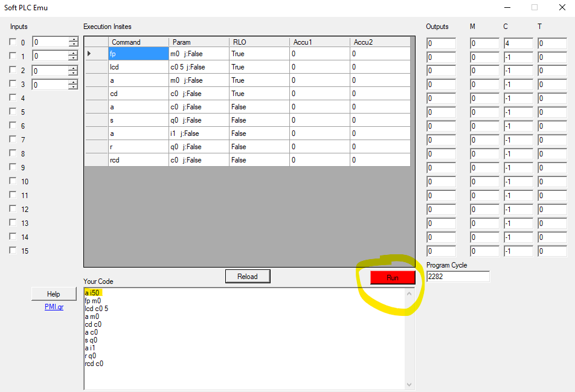Image resolution: width=575 pixels, height=392 pixels.
Task: Visit the PMI.gr link
Action: pos(54,307)
